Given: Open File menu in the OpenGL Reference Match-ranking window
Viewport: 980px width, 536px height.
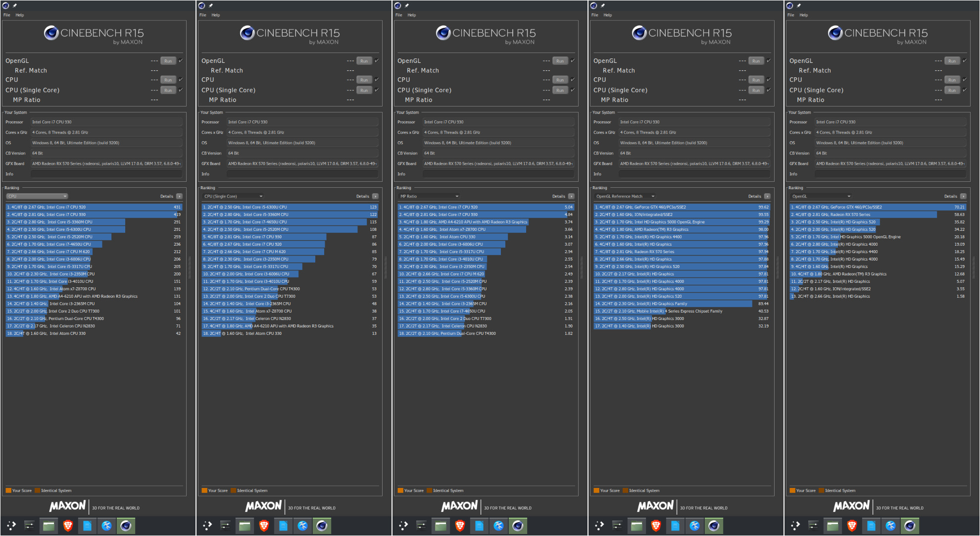Looking at the screenshot, I should [x=595, y=15].
